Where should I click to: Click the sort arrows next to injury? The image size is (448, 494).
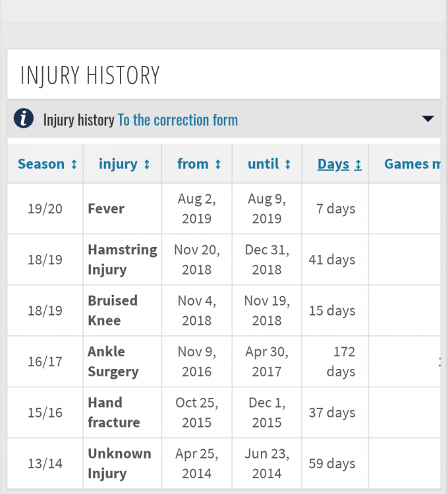[x=146, y=165]
